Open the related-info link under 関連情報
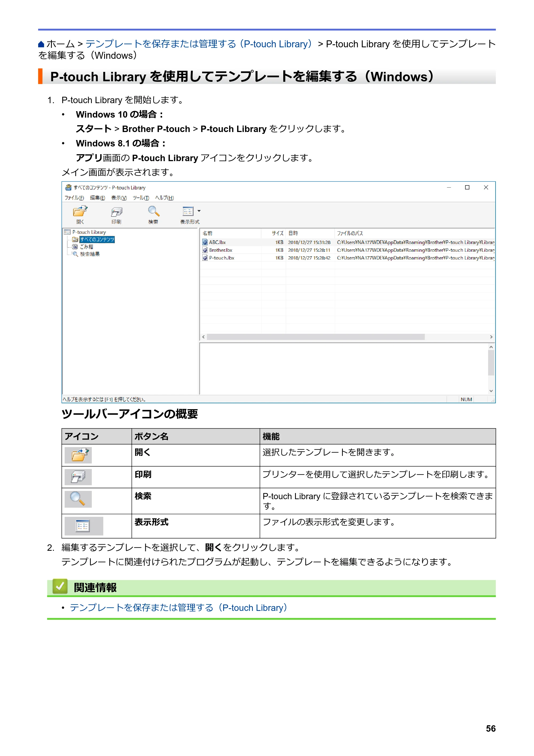Image resolution: width=534 pixels, height=756 pixels. point(179,607)
